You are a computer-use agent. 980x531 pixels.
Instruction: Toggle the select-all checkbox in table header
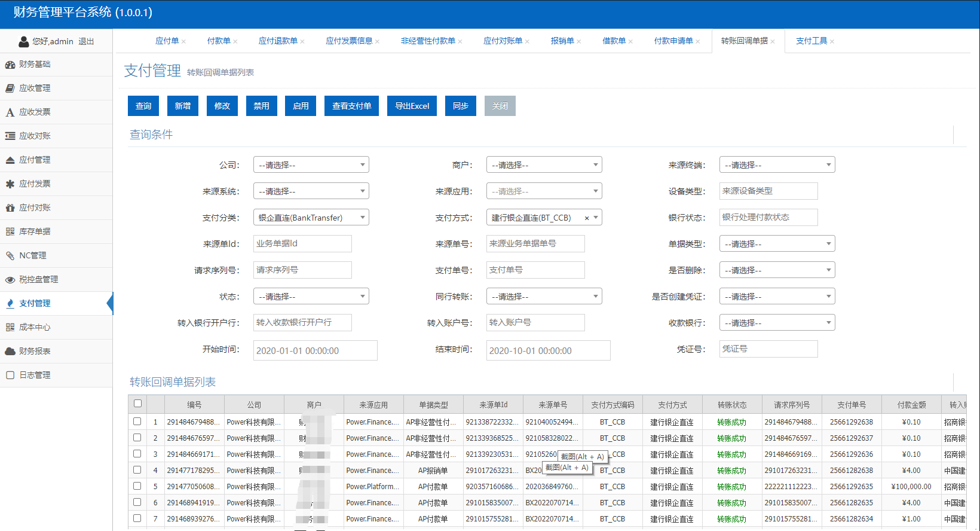(x=137, y=404)
